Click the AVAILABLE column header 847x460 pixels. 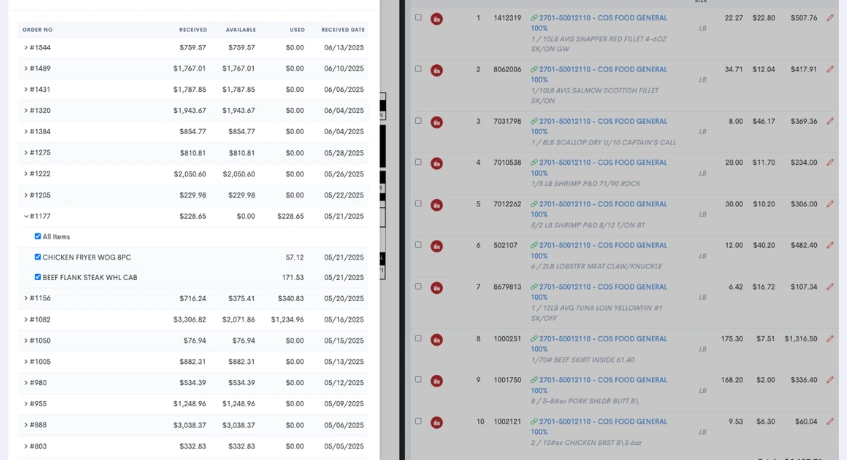pyautogui.click(x=241, y=30)
